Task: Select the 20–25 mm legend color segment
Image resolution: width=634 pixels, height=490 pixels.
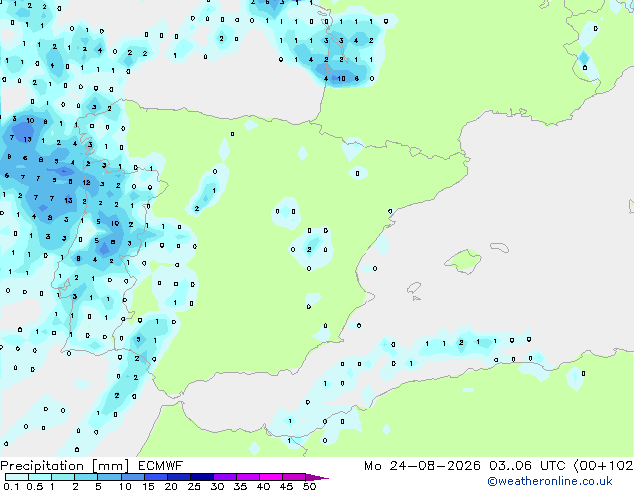Action: coord(178,477)
